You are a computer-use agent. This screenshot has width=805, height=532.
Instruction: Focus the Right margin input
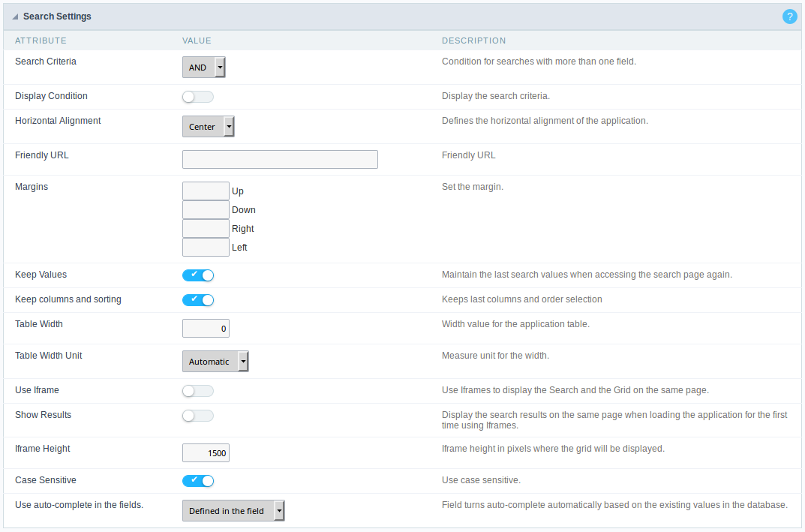click(x=206, y=228)
